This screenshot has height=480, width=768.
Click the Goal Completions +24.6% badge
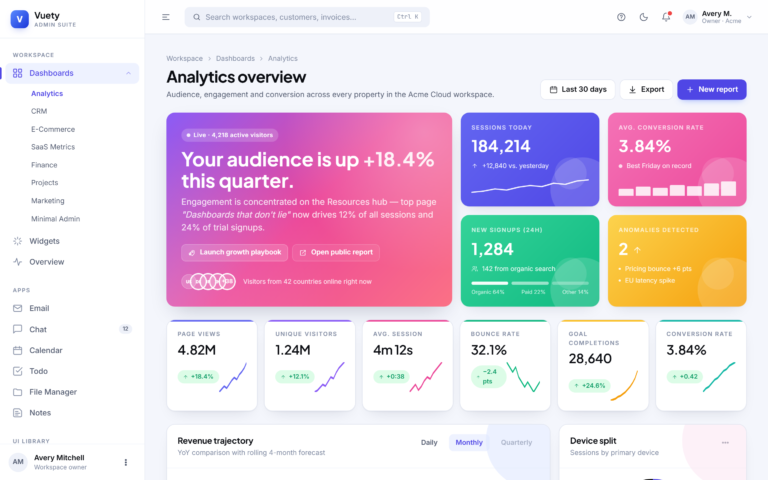point(590,385)
